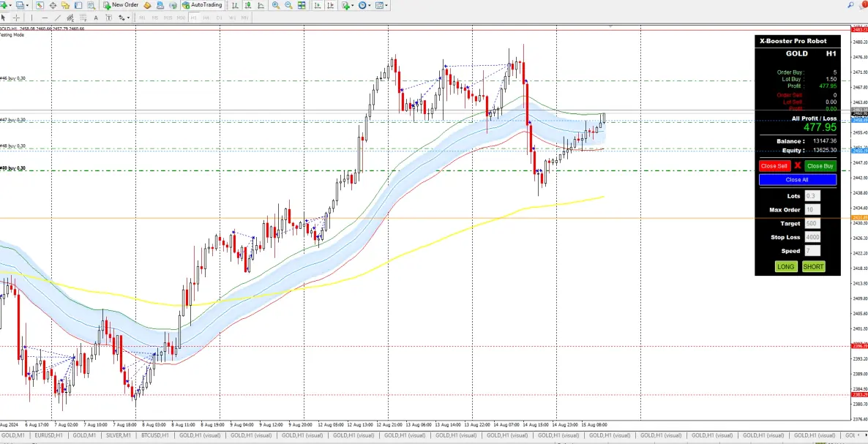Image resolution: width=868 pixels, height=444 pixels.
Task: Click the blue Close All button
Action: [x=797, y=180]
